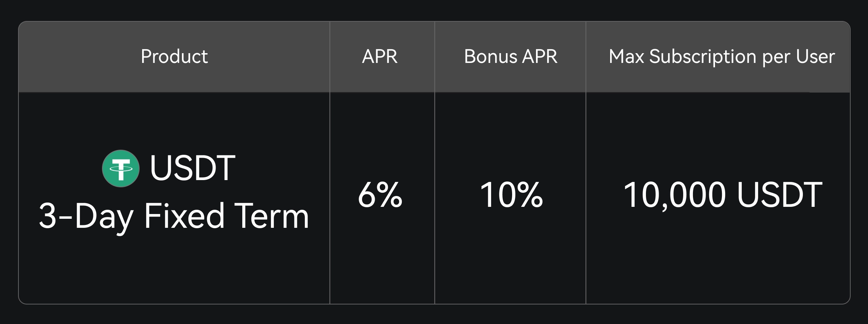Click the 10,000 USDT subscription limit
Image resolution: width=868 pixels, height=324 pixels.
[x=722, y=195]
